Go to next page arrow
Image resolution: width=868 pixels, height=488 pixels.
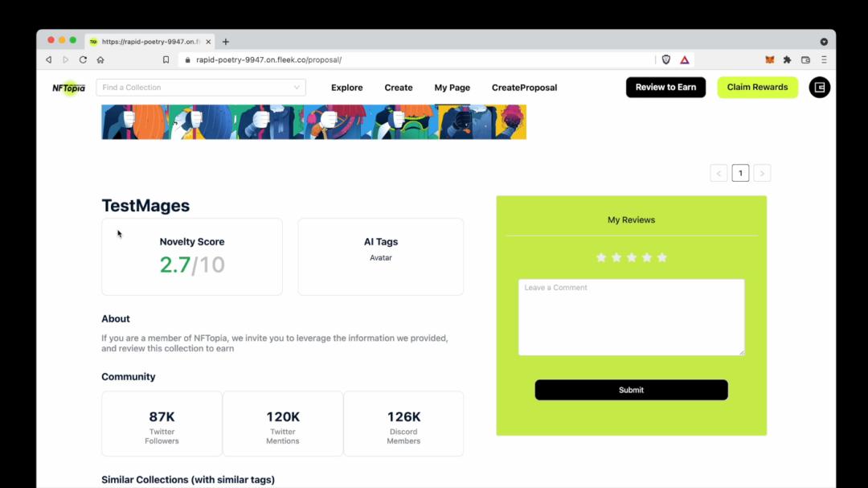tap(762, 173)
